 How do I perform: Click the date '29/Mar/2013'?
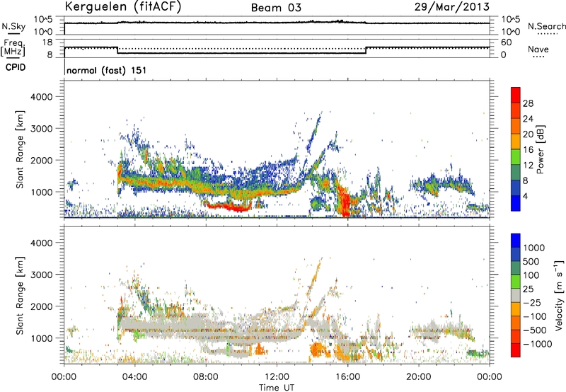click(451, 7)
